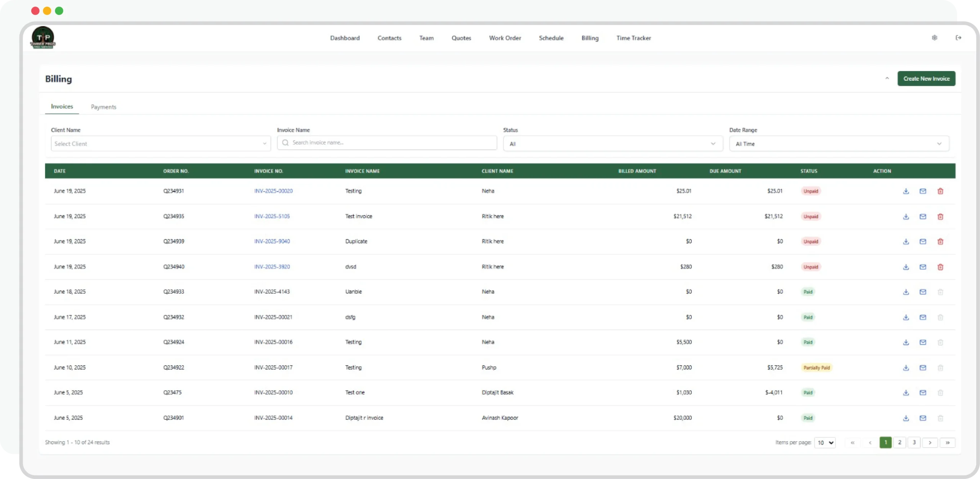The width and height of the screenshot is (980, 479).
Task: Select the Invoices tab
Action: point(62,106)
